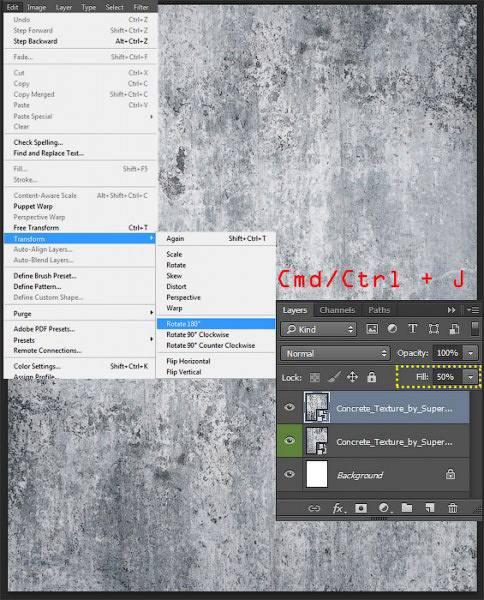Choose Puppet Warp
Image resolution: width=484 pixels, height=600 pixels.
(80, 206)
